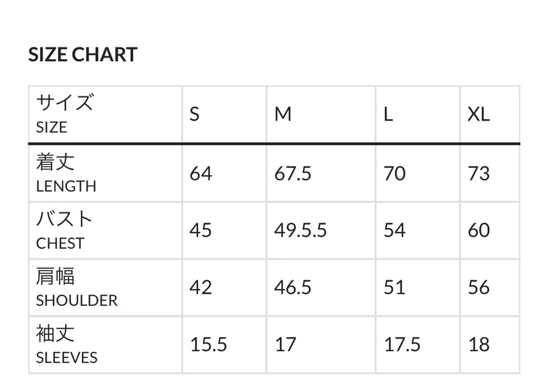The image size is (548, 392).
Task: Select the XL size column header
Action: [x=479, y=115]
